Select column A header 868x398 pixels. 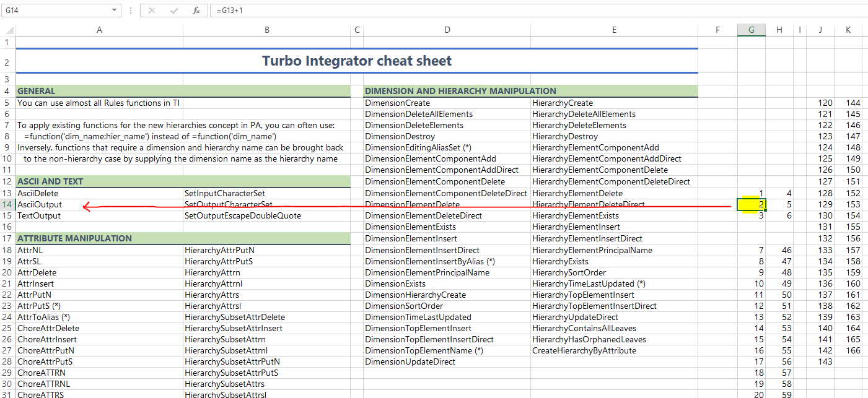pyautogui.click(x=100, y=30)
